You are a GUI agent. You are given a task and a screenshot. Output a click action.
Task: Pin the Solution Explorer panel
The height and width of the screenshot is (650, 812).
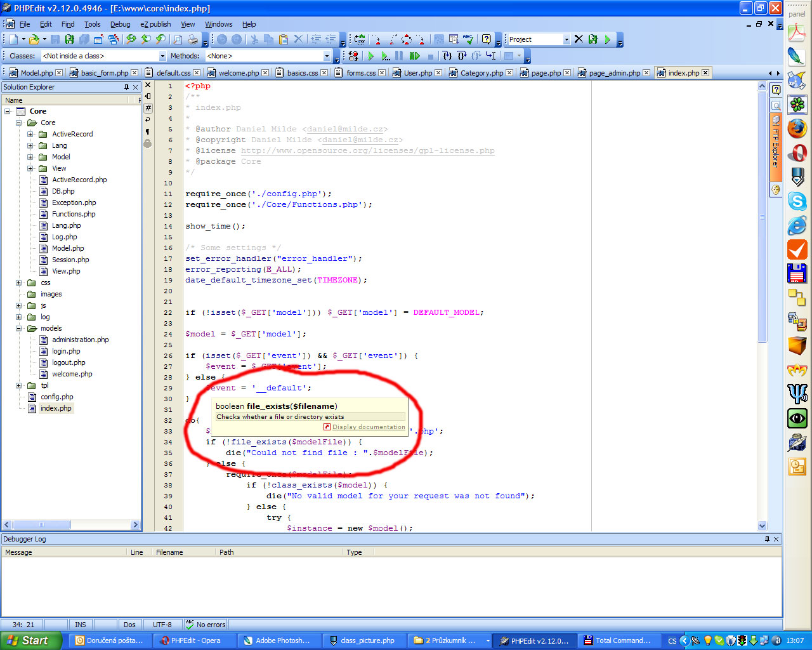point(126,87)
